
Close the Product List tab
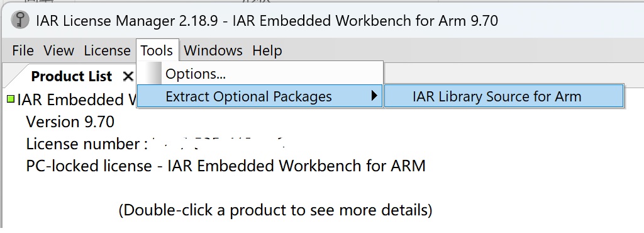(128, 76)
